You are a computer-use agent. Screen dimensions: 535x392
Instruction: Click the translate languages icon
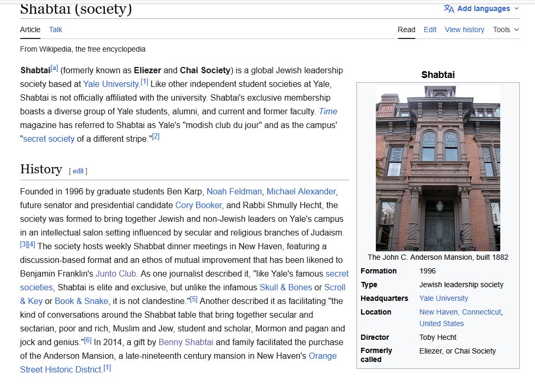point(449,8)
